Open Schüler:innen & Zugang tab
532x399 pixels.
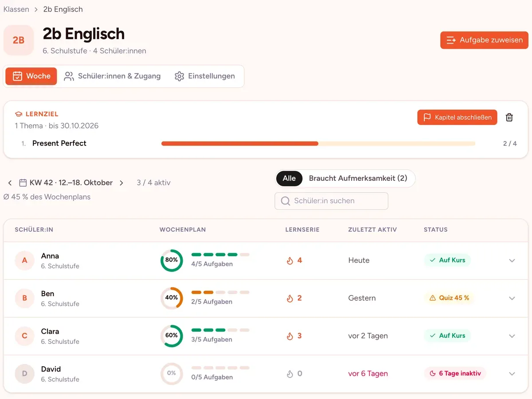(x=112, y=76)
